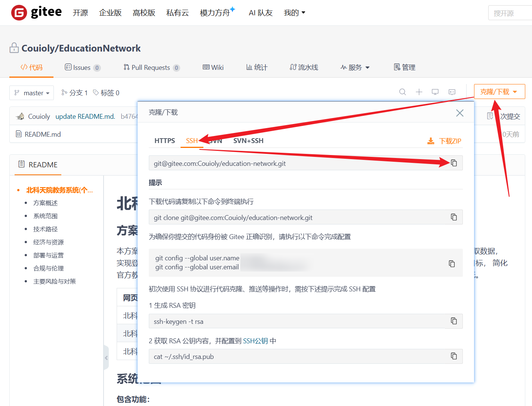Expand the 服务 dropdown
Image resolution: width=532 pixels, height=406 pixels.
click(355, 67)
